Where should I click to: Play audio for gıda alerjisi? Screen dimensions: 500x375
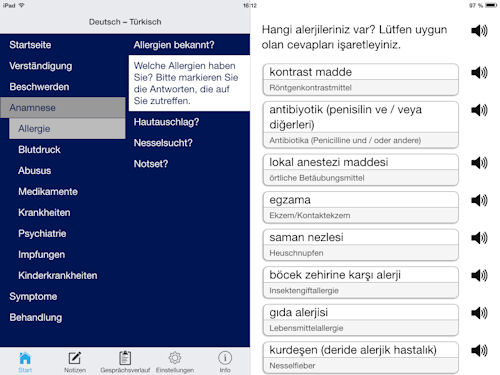(479, 313)
